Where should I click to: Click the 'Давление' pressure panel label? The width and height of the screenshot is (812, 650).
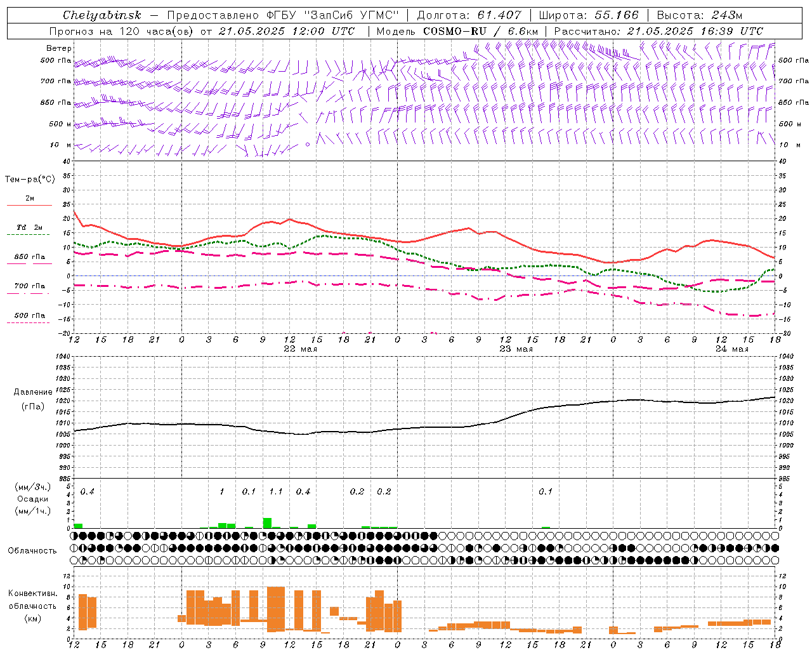pos(32,392)
